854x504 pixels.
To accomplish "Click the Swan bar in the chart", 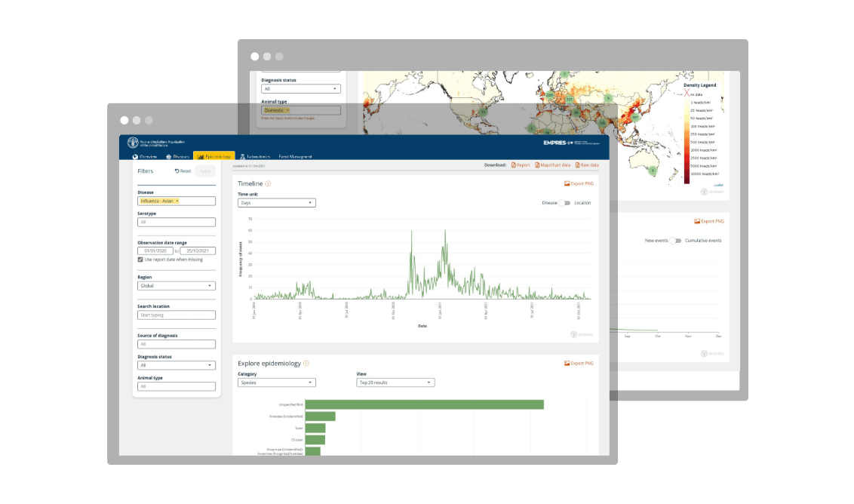I will click(x=315, y=429).
